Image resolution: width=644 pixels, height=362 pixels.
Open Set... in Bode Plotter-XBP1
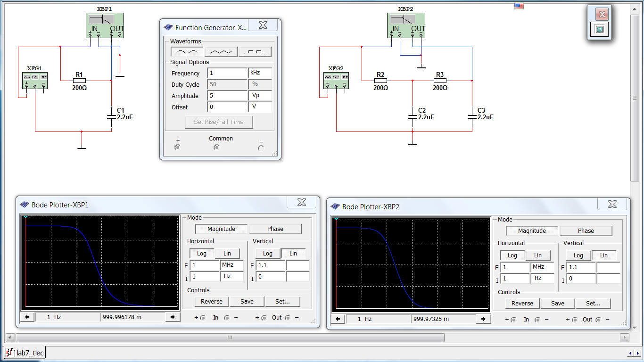(282, 302)
